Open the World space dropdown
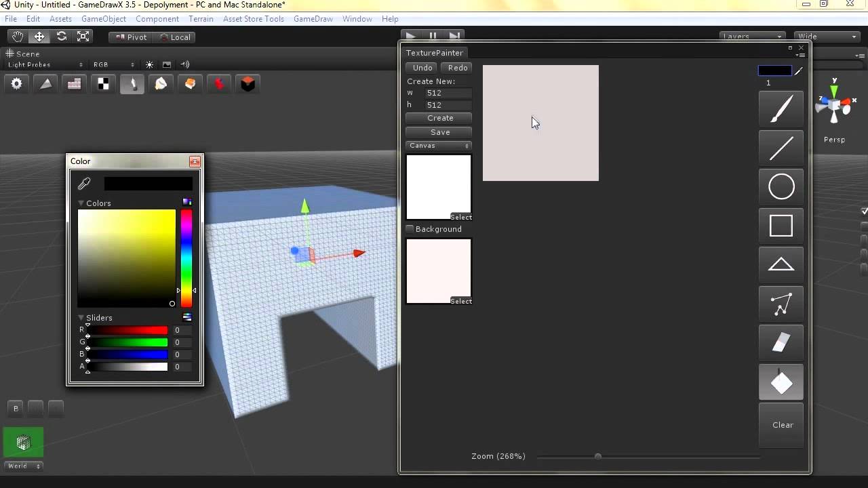The image size is (868, 488). point(24,466)
